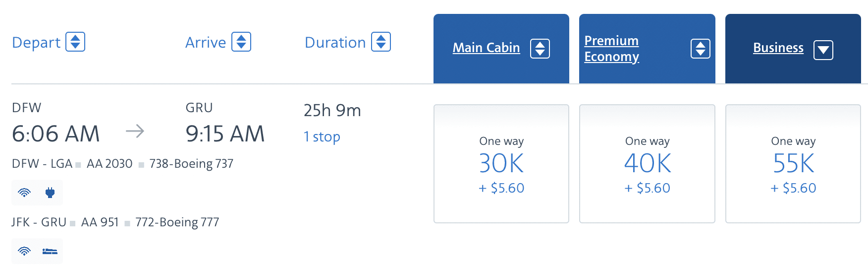This screenshot has height=268, width=868.
Task: Click the lie-flat seat icon for AA 951
Action: click(x=50, y=251)
